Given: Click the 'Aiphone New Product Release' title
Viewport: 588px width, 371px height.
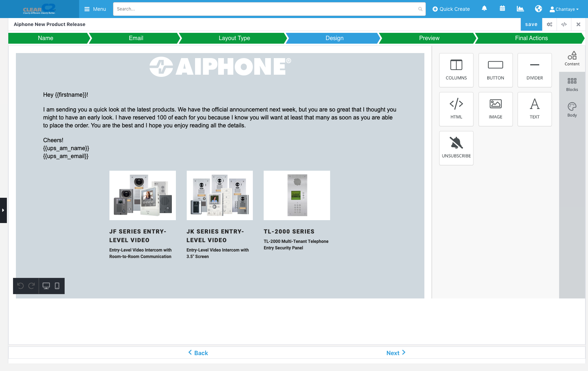Looking at the screenshot, I should pyautogui.click(x=49, y=24).
